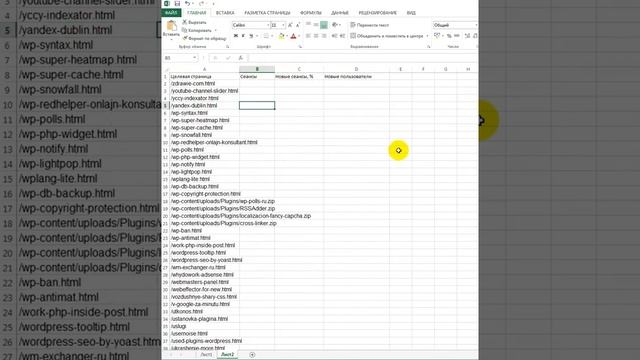Toggle Underline formatting
Screen dimensions: 640x360
pos(251,36)
